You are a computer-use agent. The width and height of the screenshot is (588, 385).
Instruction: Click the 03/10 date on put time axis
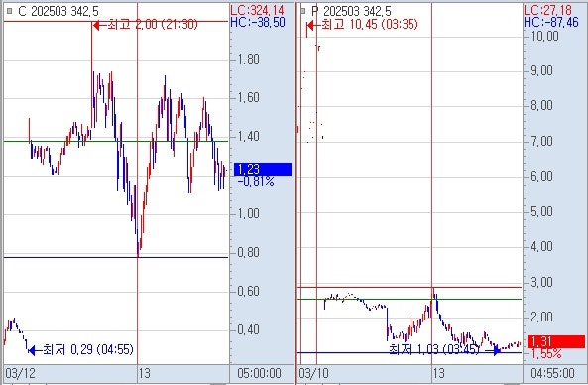pos(314,373)
